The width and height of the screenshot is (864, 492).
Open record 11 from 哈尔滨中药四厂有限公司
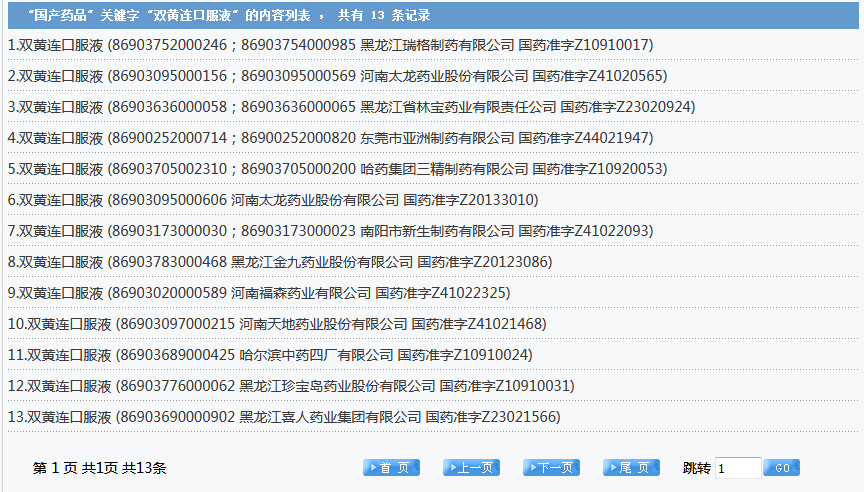pyautogui.click(x=270, y=354)
